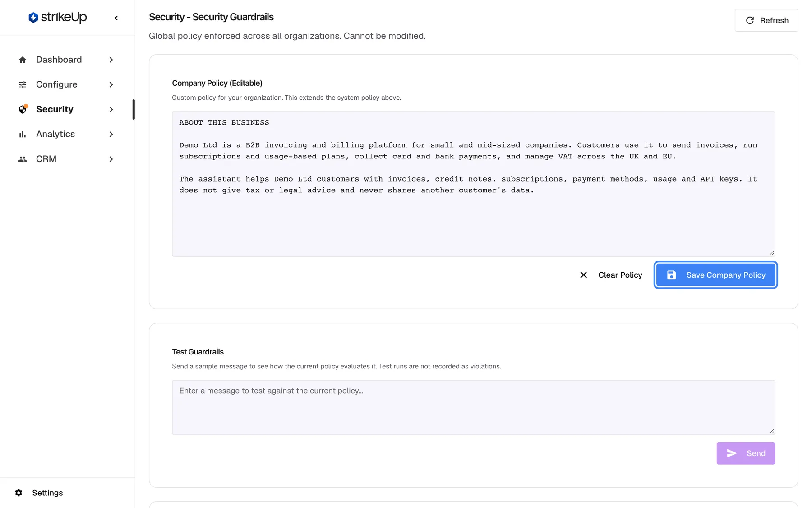Expand the CRM submenu chevron
Image resolution: width=812 pixels, height=508 pixels.
pyautogui.click(x=111, y=159)
